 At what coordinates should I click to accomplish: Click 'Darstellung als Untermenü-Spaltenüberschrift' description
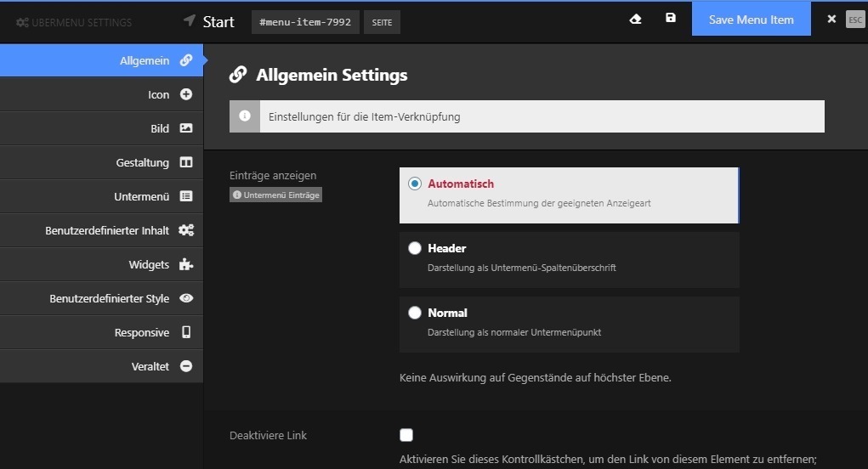tap(521, 268)
